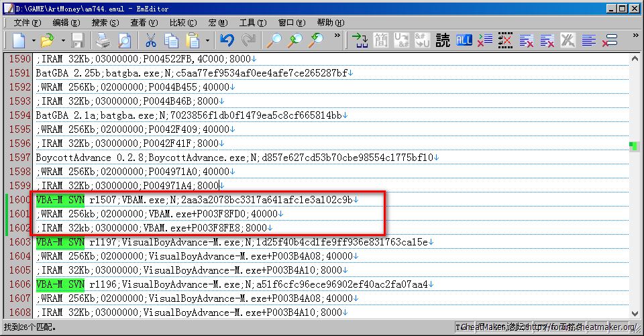Expand the Paste dropdown arrow

(x=207, y=41)
